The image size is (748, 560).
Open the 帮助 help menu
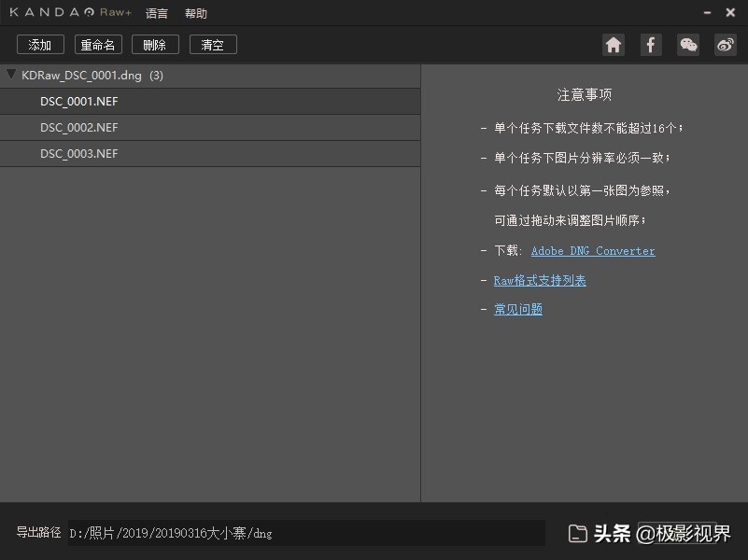point(195,12)
